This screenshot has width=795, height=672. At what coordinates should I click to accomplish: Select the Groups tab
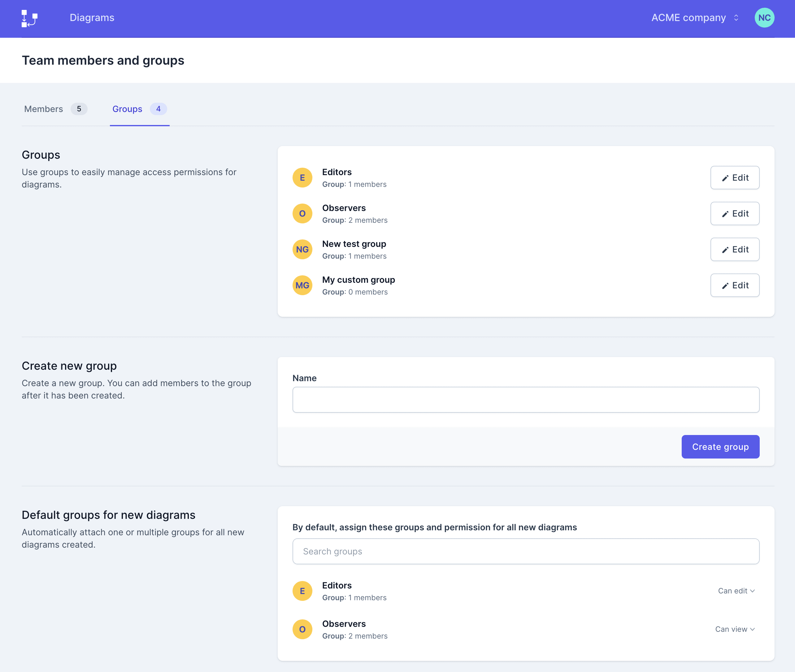(140, 109)
